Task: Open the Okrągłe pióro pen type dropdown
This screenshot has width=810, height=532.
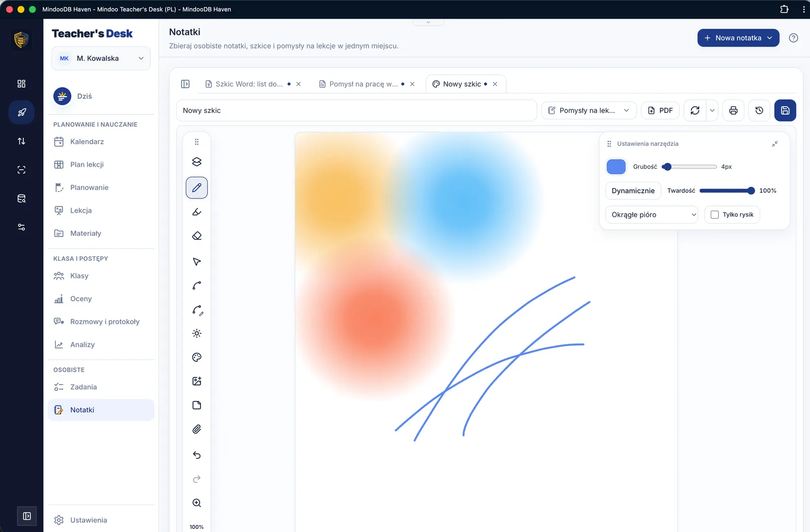Action: pos(652,215)
